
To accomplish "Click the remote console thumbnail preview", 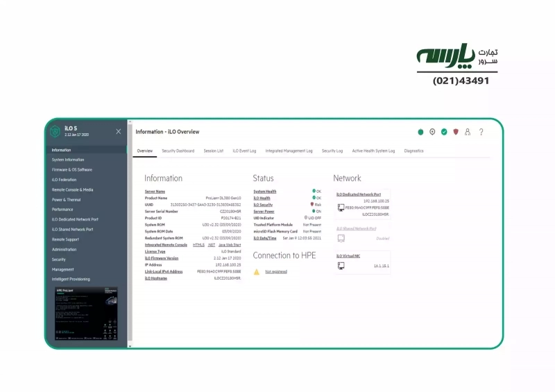I will point(86,314).
